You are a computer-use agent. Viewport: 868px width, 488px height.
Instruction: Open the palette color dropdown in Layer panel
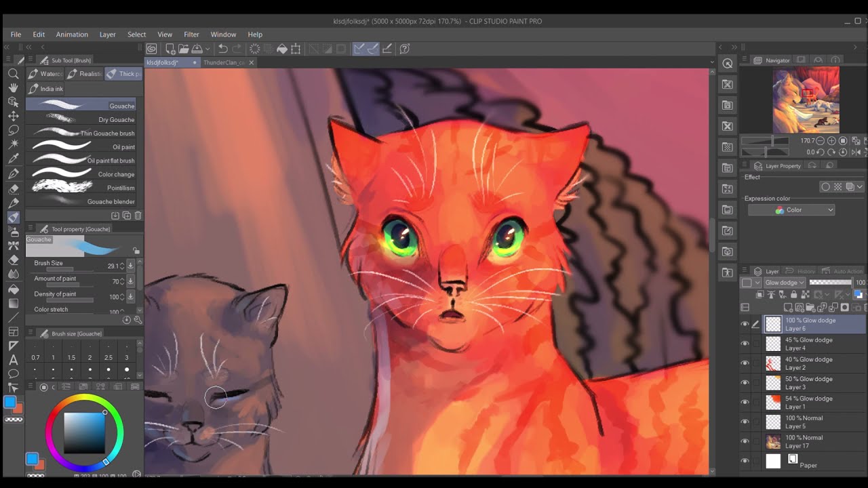[x=751, y=283]
